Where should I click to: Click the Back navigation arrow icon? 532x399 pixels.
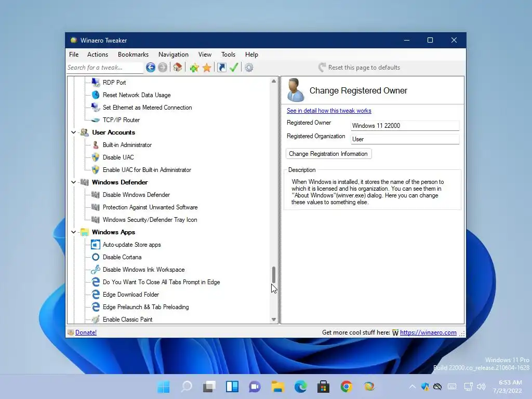coord(151,68)
